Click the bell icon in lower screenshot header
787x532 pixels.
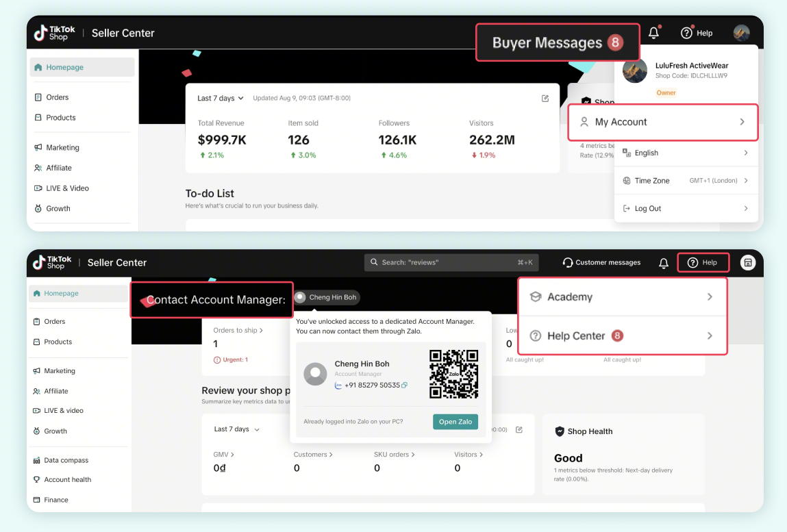(664, 262)
